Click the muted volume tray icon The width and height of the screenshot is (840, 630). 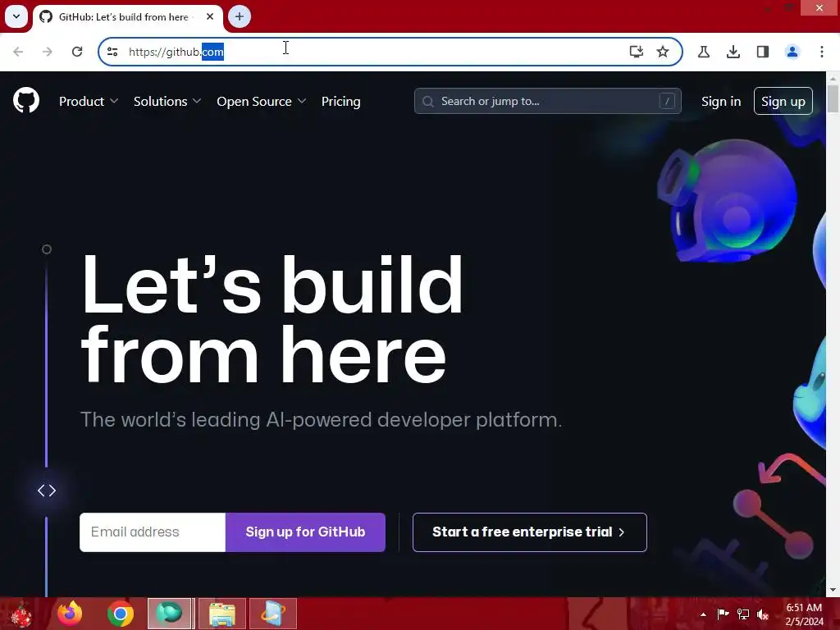click(762, 614)
